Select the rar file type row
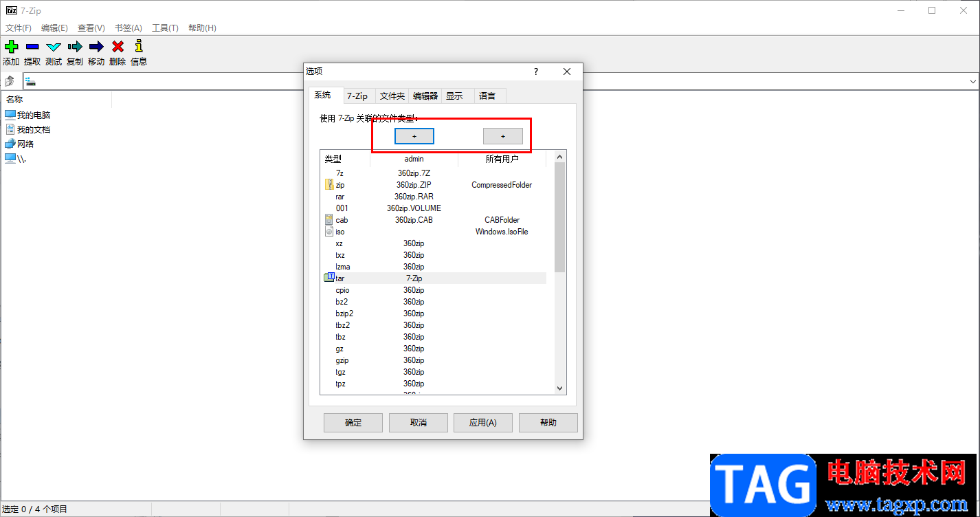Screen dimensions: 980x517 pos(434,197)
